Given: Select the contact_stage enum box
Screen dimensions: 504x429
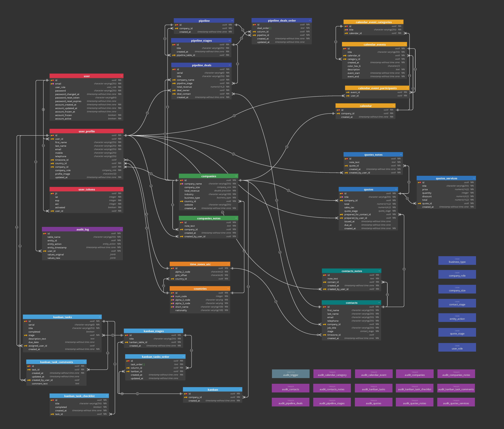Looking at the screenshot, I should coord(457,303).
